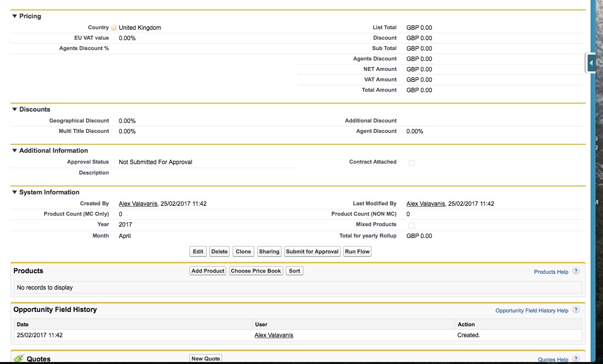Viewport: 603px width, 364px height.
Task: Select the EU VAT value 0.00%
Action: (127, 38)
